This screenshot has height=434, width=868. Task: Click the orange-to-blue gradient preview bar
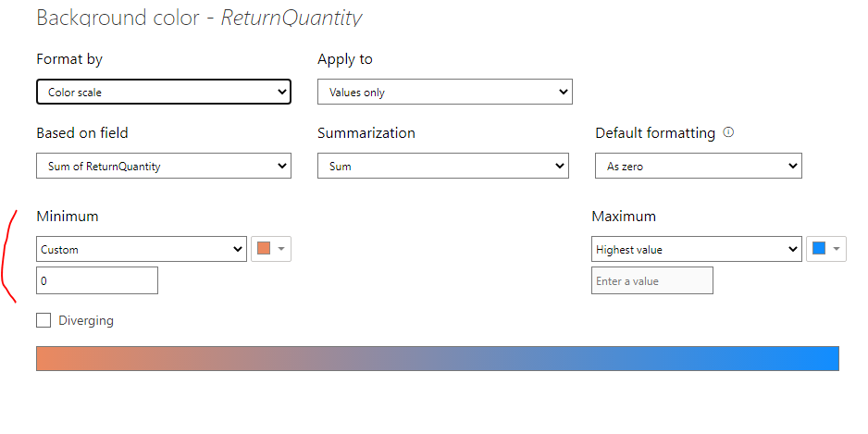(x=438, y=358)
